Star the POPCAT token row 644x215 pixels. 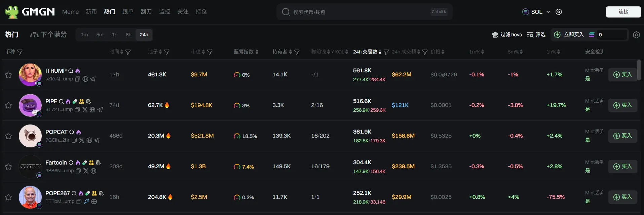pos(8,136)
